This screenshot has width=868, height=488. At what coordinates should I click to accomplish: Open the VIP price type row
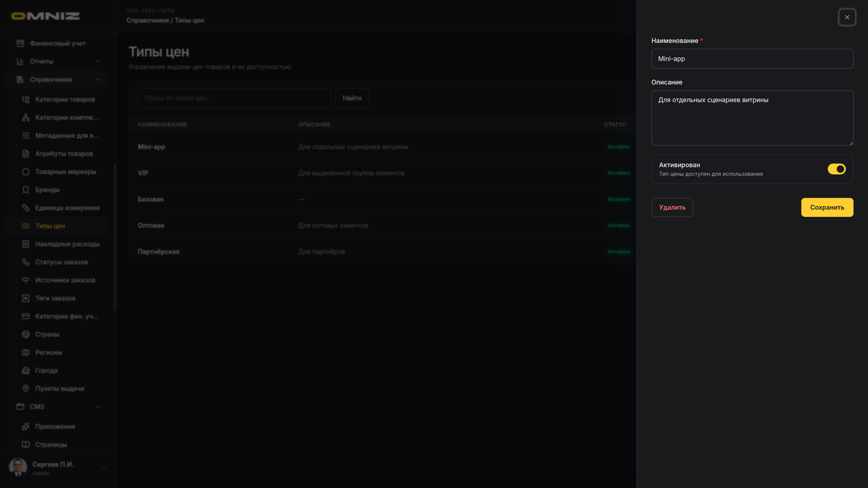pos(382,173)
